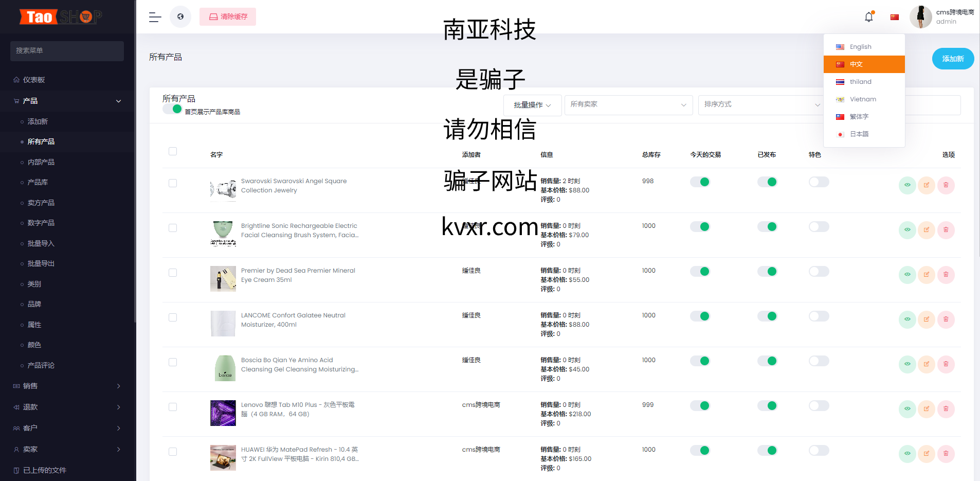Check the select-all checkbox in table header
The height and width of the screenshot is (481, 980).
coord(173,151)
